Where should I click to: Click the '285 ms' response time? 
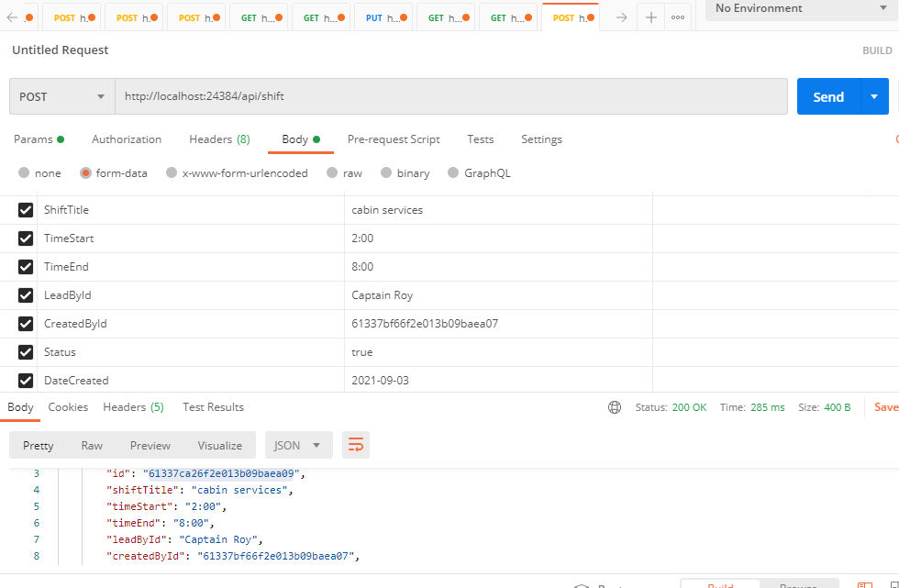coord(768,407)
